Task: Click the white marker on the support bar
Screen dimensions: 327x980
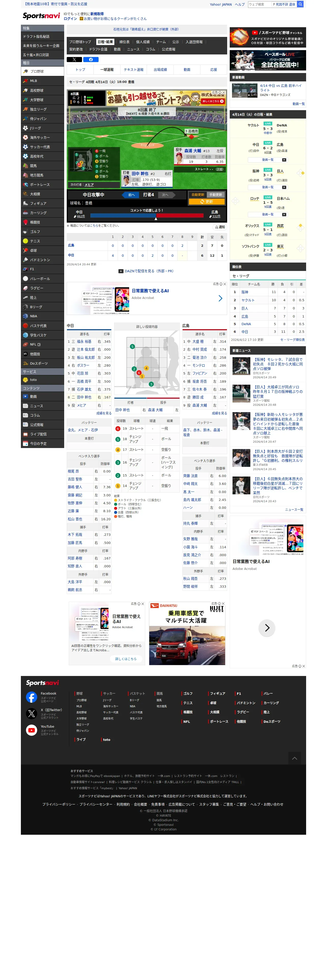Action: [156, 218]
